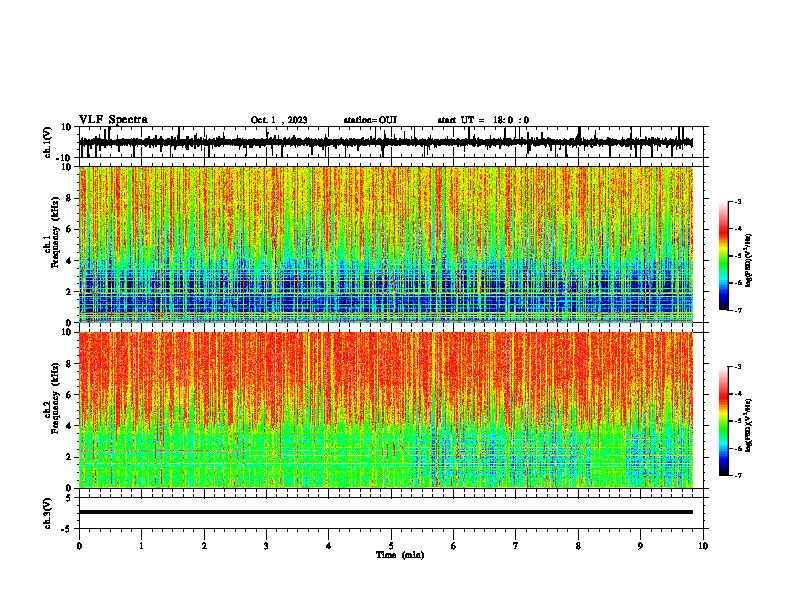792x612 pixels.
Task: Click the date label 'Oct. 1 , 2023'
Action: [x=279, y=120]
